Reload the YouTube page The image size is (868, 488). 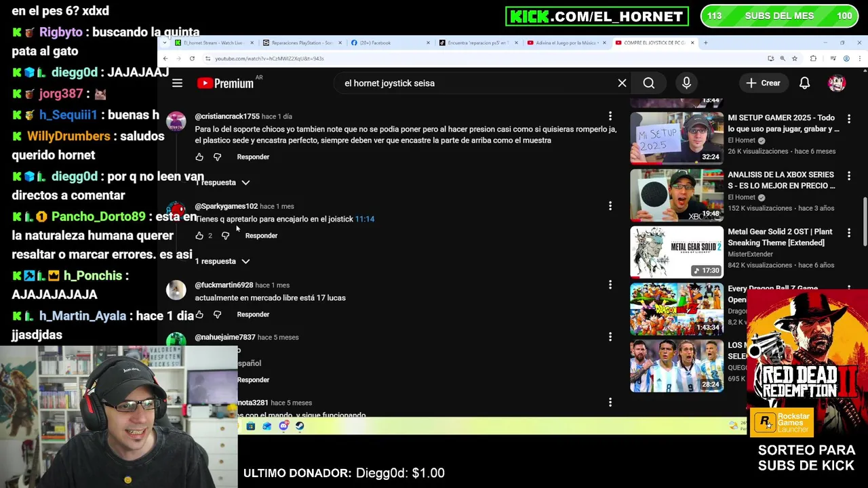coord(192,58)
